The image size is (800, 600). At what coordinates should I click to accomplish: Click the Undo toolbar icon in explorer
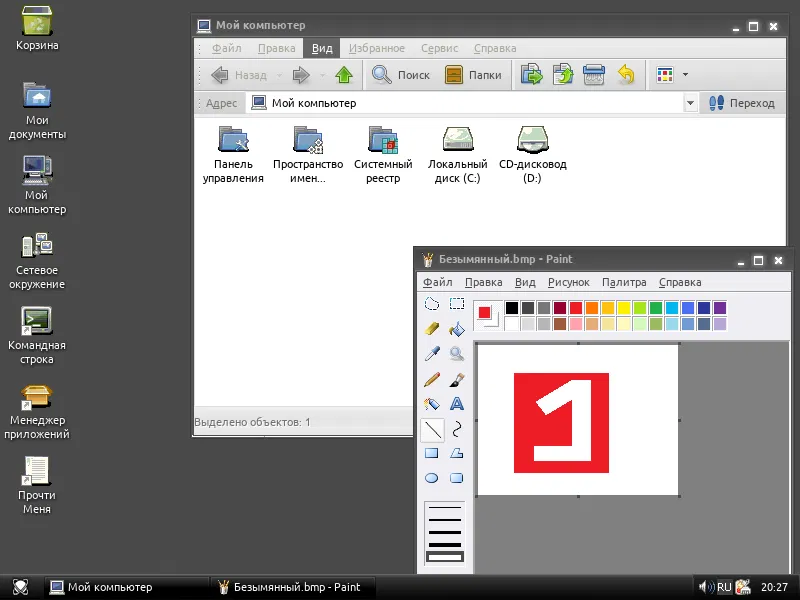tap(626, 74)
